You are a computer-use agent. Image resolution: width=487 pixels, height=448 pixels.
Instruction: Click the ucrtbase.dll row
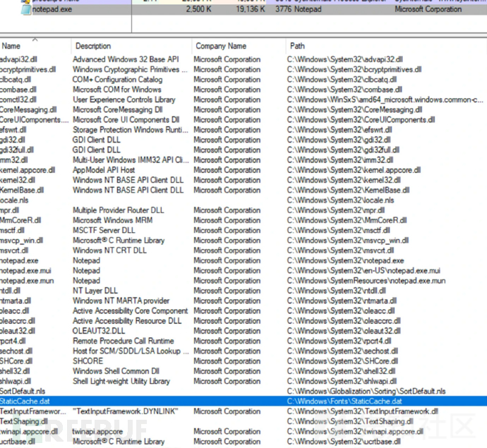(18, 442)
